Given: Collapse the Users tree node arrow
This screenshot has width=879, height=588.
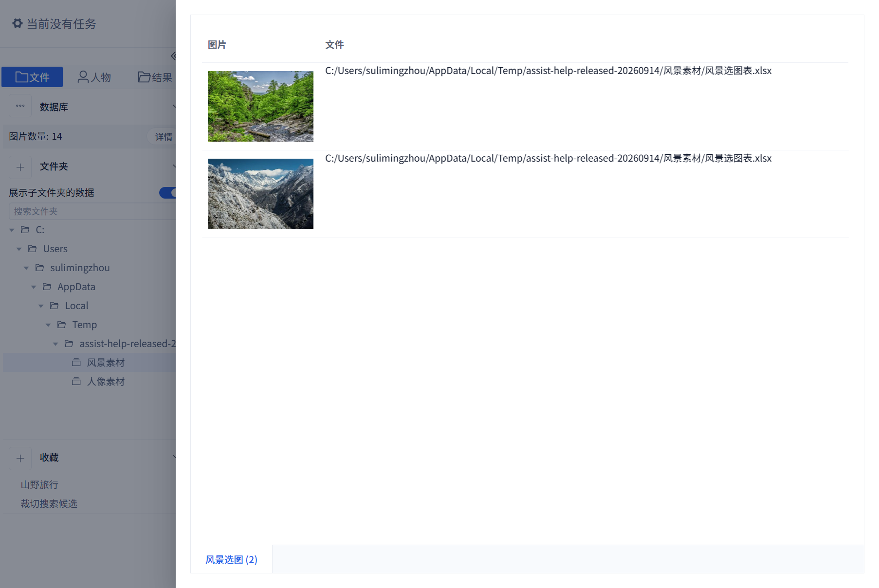Looking at the screenshot, I should 19,249.
